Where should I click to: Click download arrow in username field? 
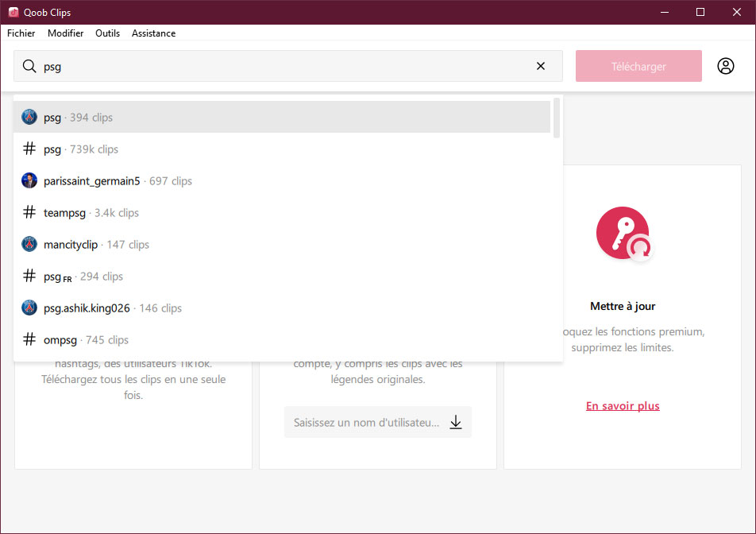coord(456,422)
